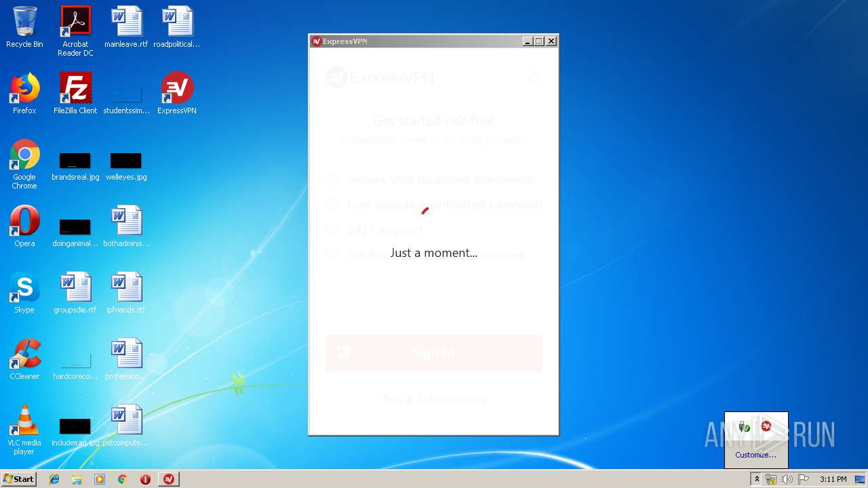Image resolution: width=868 pixels, height=488 pixels.
Task: Select mainleave.rtf document icon
Action: (x=126, y=27)
